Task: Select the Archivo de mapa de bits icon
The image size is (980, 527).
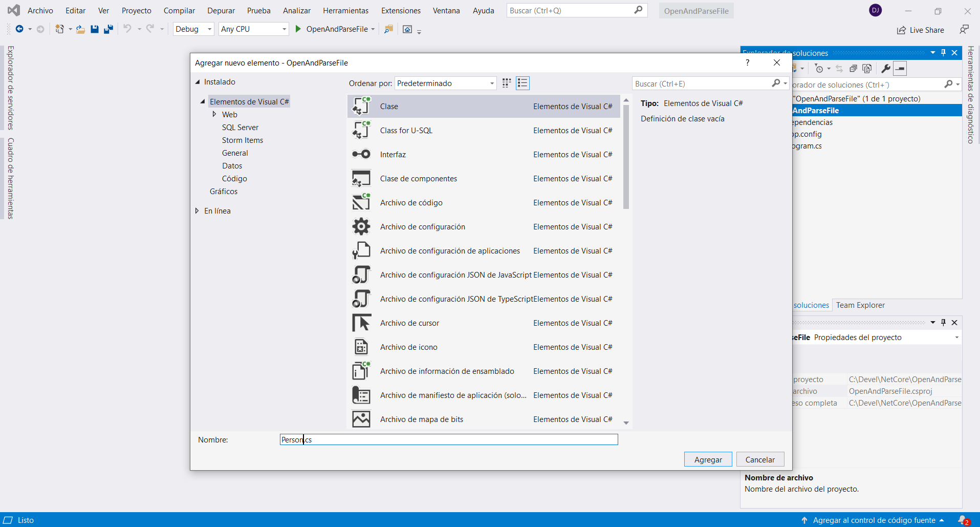Action: coord(361,419)
